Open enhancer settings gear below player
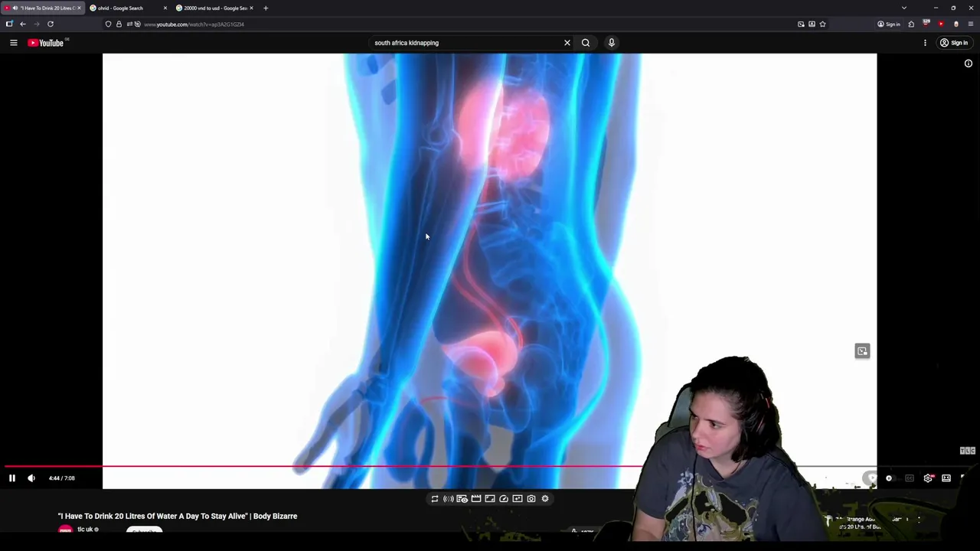The height and width of the screenshot is (551, 980). [545, 499]
